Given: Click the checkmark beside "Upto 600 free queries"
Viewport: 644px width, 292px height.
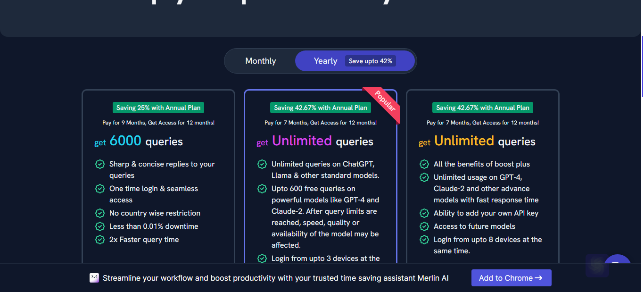Looking at the screenshot, I should [x=262, y=189].
